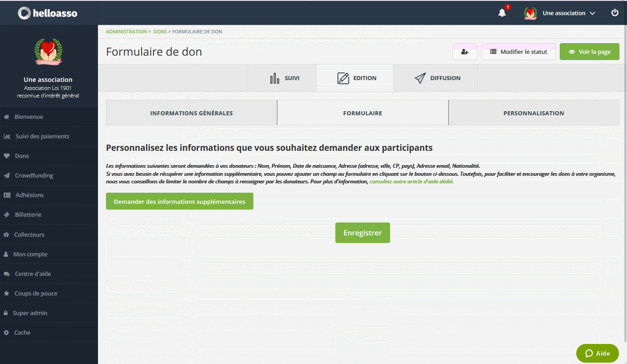The width and height of the screenshot is (627, 364).
Task: Switch to the Suivi tab
Action: (x=282, y=78)
